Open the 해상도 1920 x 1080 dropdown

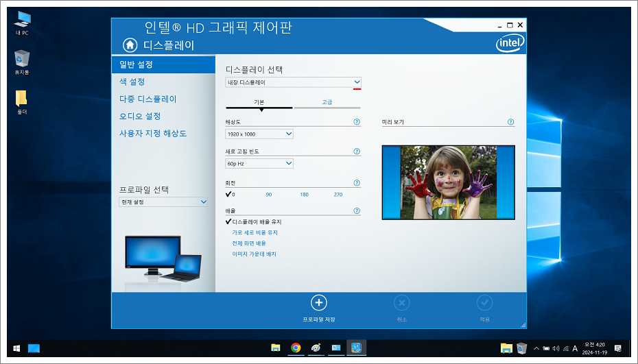[259, 134]
